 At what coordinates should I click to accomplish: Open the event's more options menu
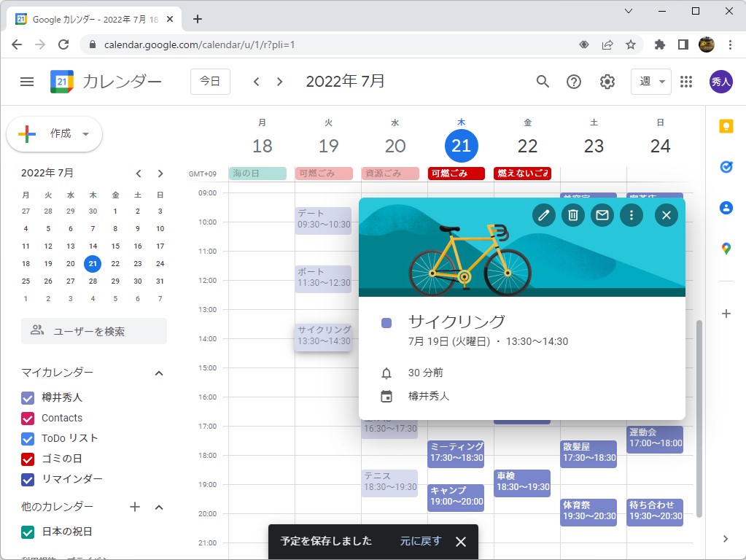point(631,215)
